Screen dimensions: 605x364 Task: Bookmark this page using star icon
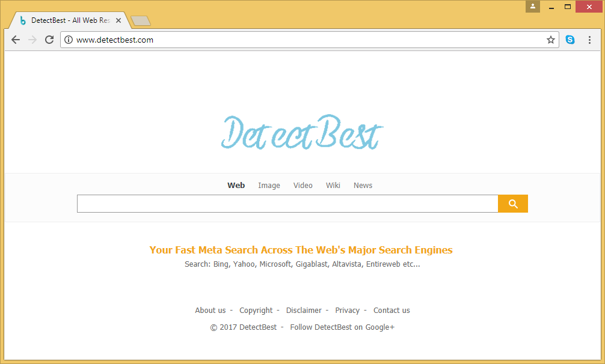point(550,40)
